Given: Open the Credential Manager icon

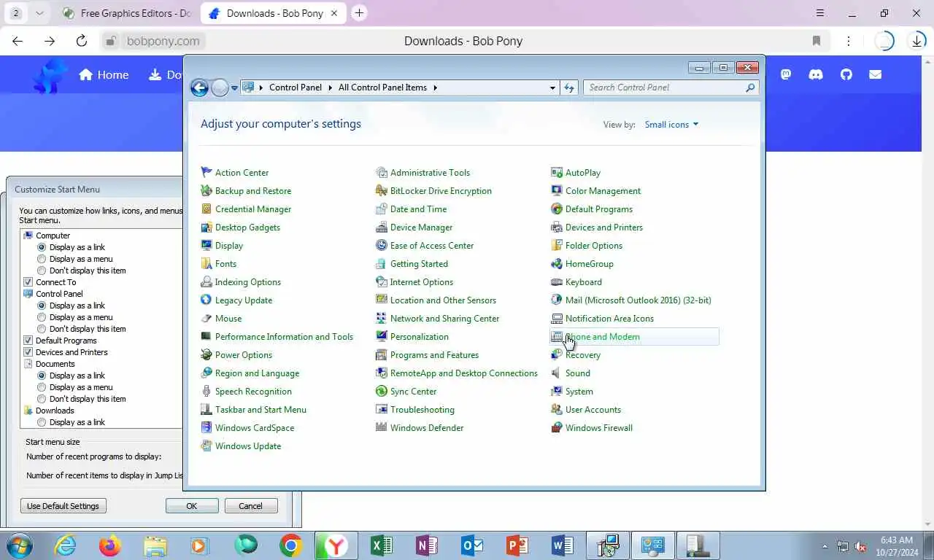Looking at the screenshot, I should click(207, 209).
